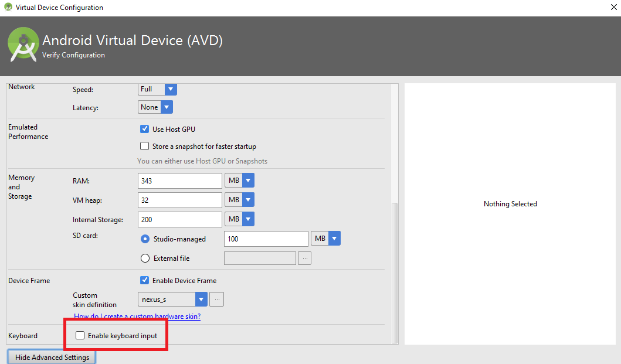Click Hide Advanced Settings button

[x=52, y=358]
